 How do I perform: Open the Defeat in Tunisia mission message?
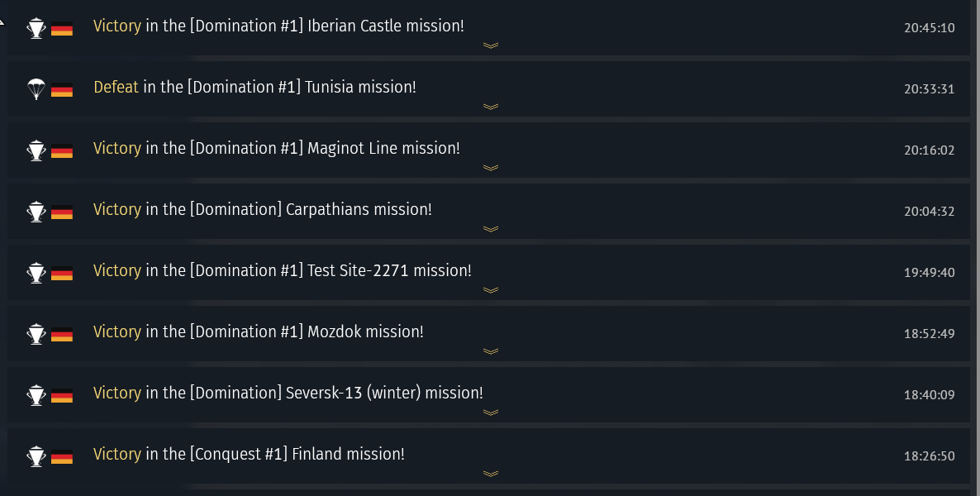[255, 87]
